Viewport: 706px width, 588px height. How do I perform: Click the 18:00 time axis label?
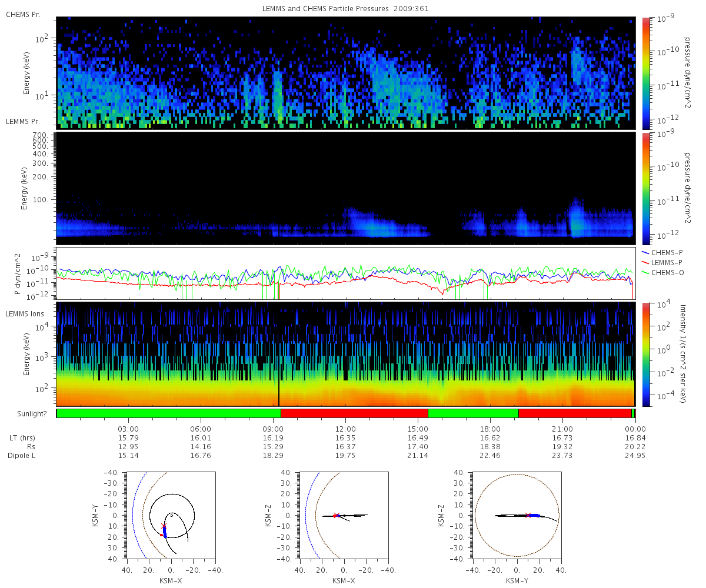point(490,429)
